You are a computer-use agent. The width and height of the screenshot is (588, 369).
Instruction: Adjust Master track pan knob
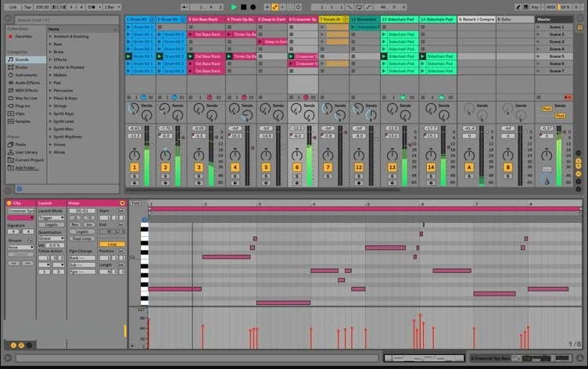pyautogui.click(x=547, y=155)
